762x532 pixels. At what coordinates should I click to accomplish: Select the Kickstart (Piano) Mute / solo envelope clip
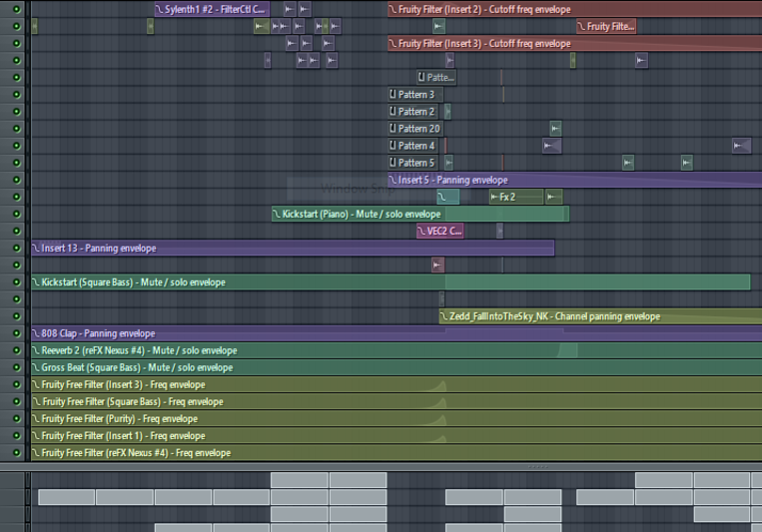pos(420,214)
